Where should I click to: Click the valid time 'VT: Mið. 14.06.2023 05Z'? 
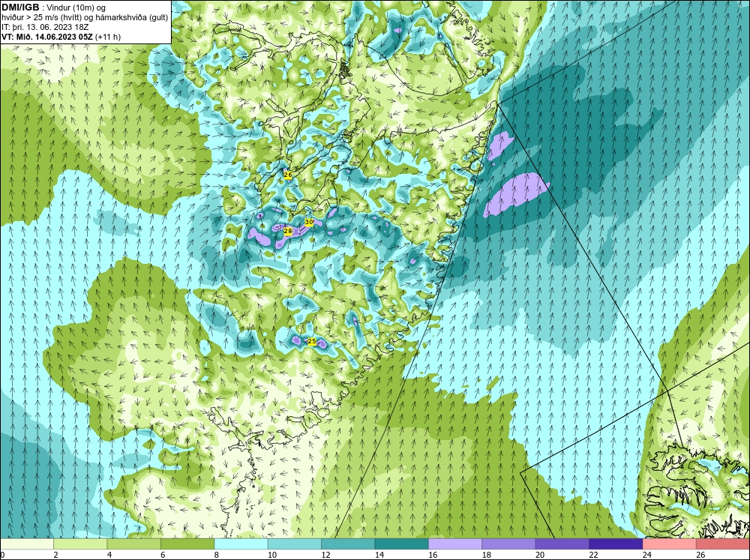tap(48, 37)
